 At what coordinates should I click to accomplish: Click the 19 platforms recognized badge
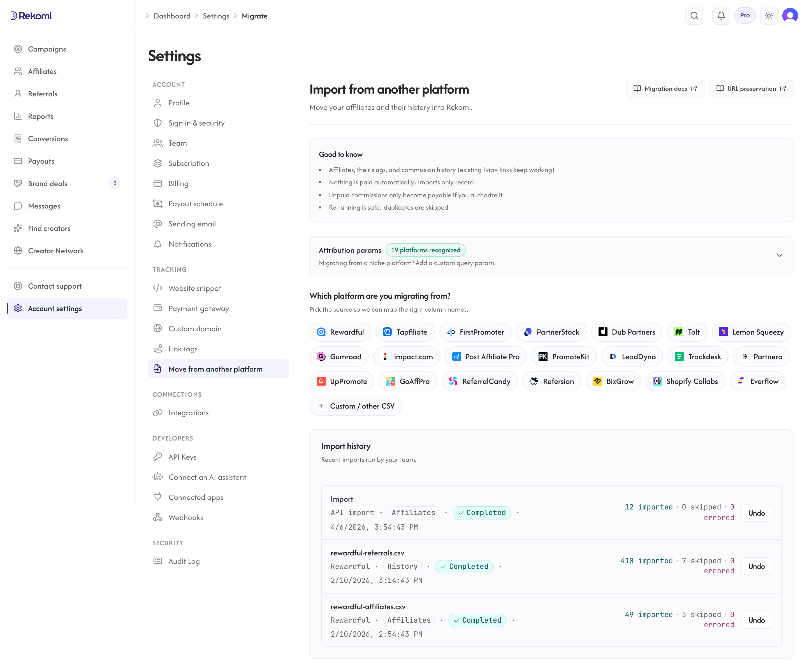[425, 250]
